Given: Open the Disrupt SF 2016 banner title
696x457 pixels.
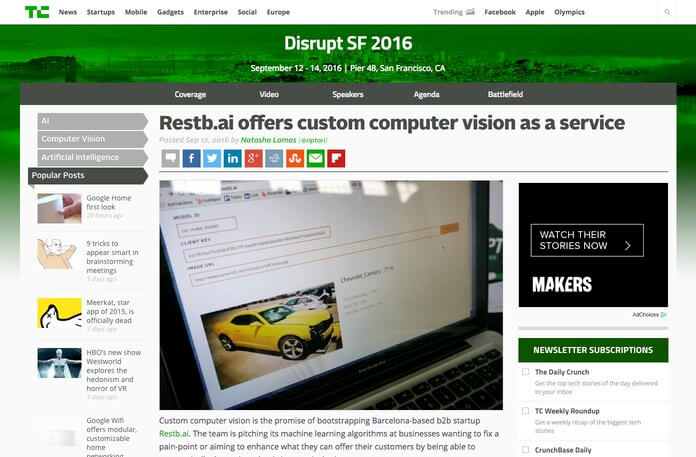Looking at the screenshot, I should point(348,43).
